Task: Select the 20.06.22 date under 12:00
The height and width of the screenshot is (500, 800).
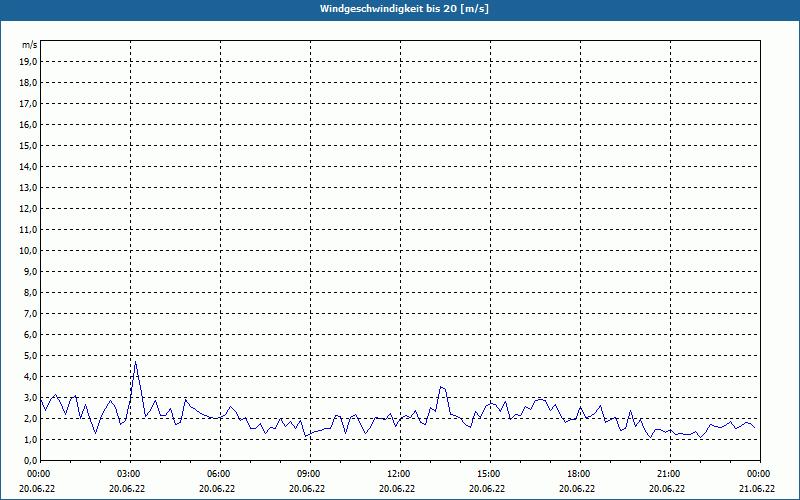Action: (x=397, y=489)
